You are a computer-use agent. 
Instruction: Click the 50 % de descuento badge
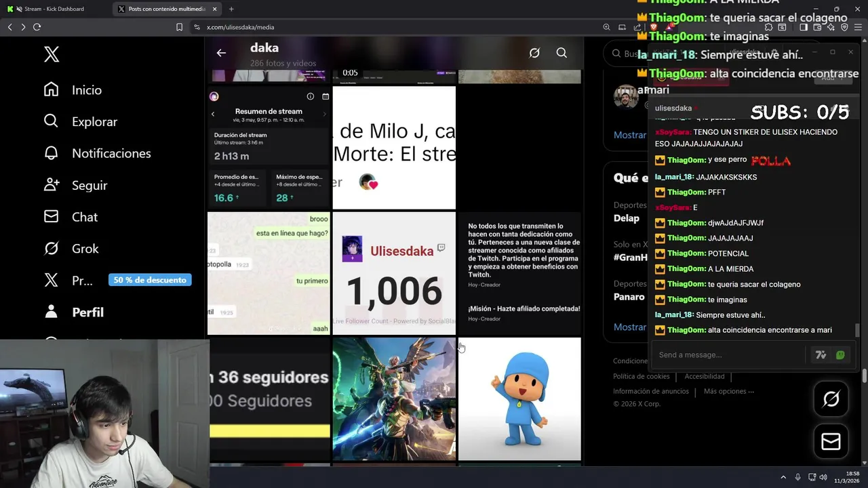pos(150,280)
